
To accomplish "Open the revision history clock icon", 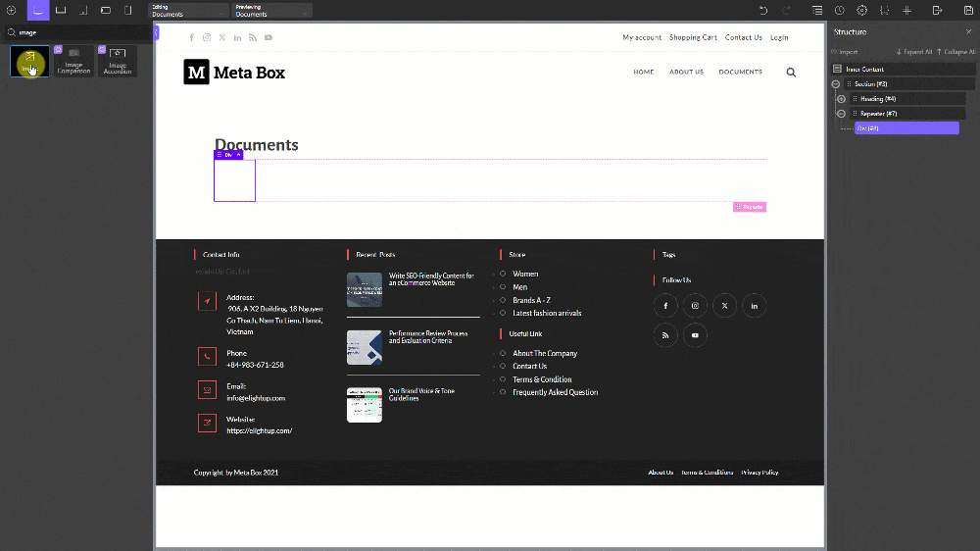I will [x=839, y=10].
